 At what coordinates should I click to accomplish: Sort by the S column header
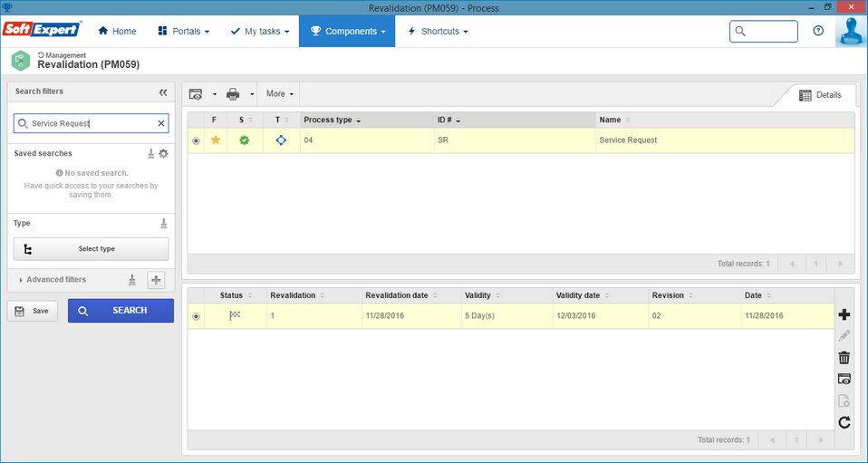point(246,120)
